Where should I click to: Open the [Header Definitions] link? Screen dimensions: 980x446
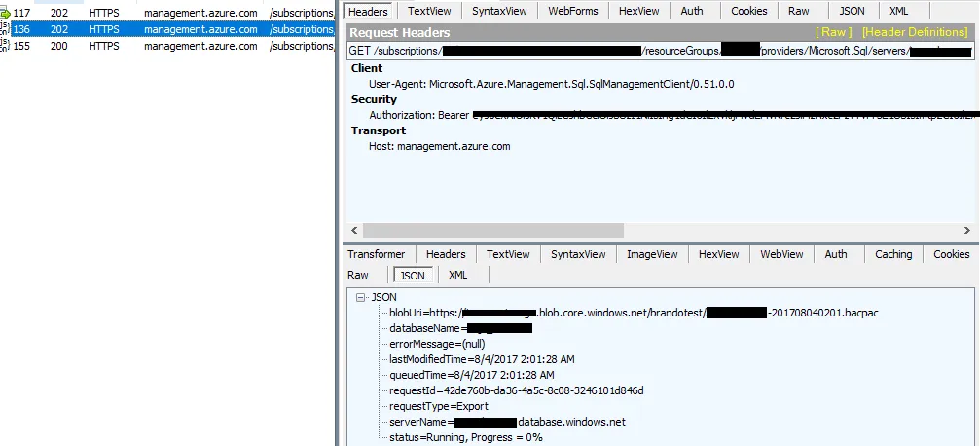[x=915, y=32]
